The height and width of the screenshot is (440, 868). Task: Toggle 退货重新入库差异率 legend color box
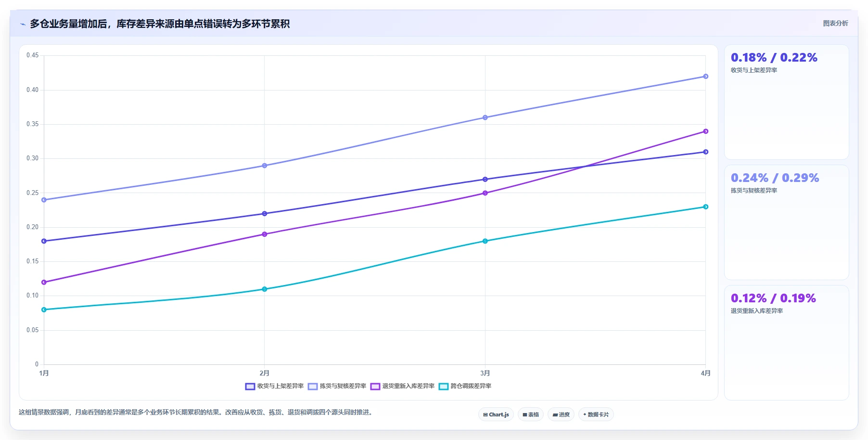(x=375, y=386)
